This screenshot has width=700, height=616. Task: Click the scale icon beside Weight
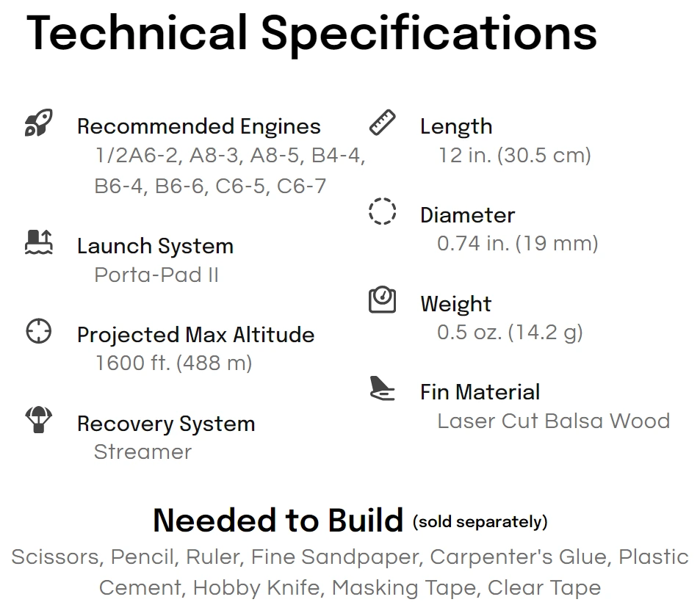382,299
